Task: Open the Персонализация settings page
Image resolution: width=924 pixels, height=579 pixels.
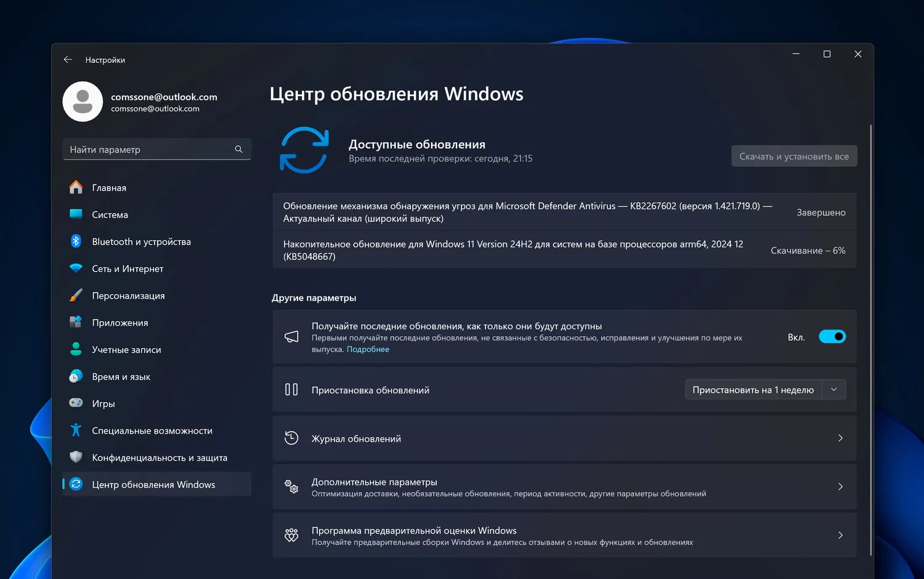Action: click(156, 296)
